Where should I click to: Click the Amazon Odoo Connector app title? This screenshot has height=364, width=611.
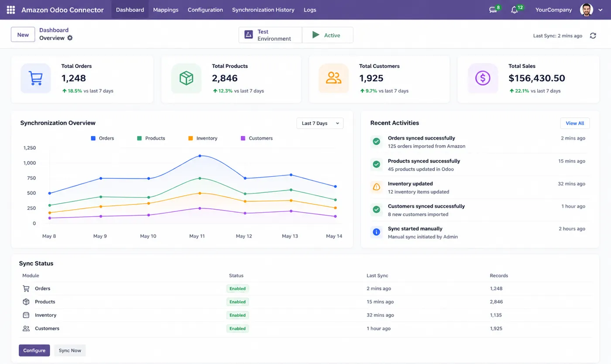[62, 10]
